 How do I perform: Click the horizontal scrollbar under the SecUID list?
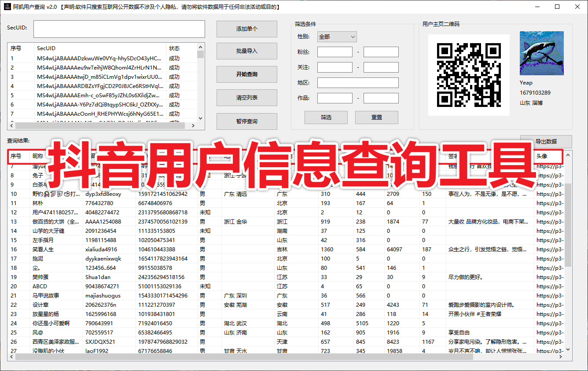(x=101, y=125)
